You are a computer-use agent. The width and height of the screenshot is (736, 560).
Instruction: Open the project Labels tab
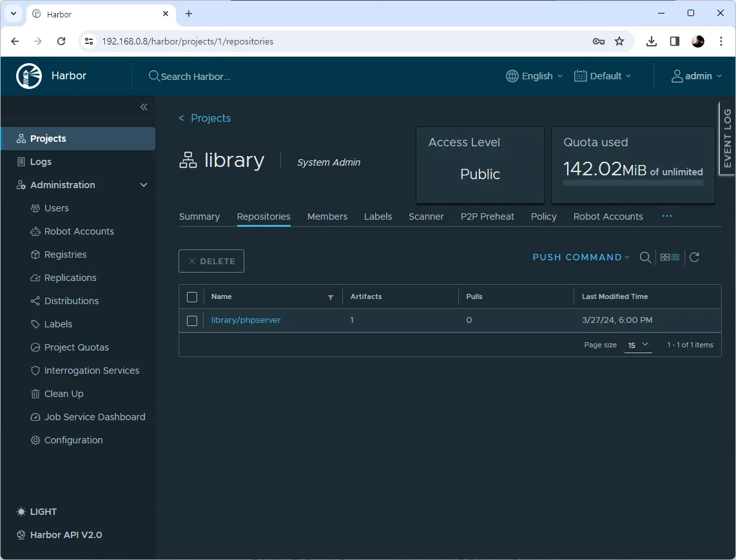pos(378,217)
